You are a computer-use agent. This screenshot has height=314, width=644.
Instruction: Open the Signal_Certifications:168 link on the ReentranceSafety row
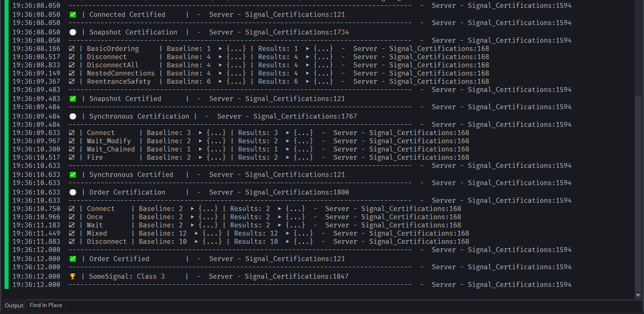(x=439, y=81)
